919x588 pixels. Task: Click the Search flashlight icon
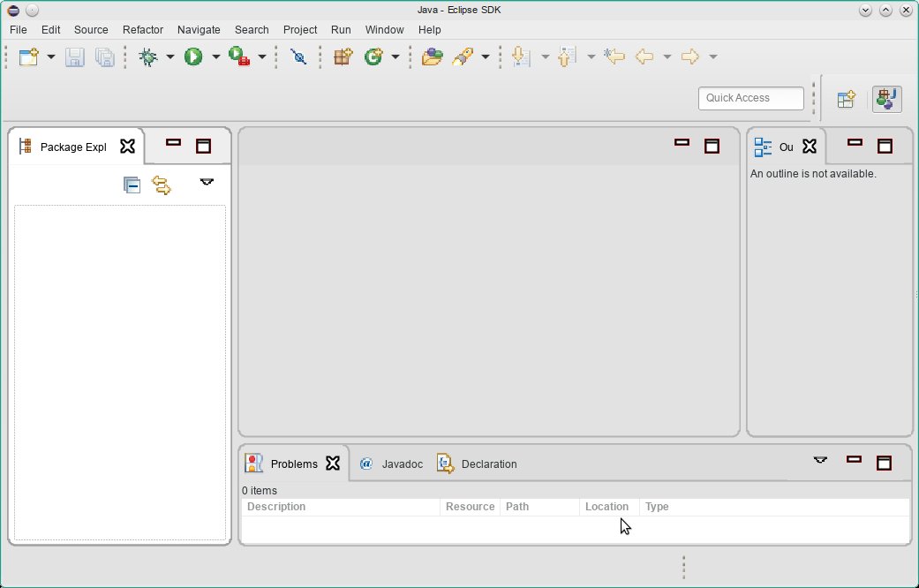[463, 57]
